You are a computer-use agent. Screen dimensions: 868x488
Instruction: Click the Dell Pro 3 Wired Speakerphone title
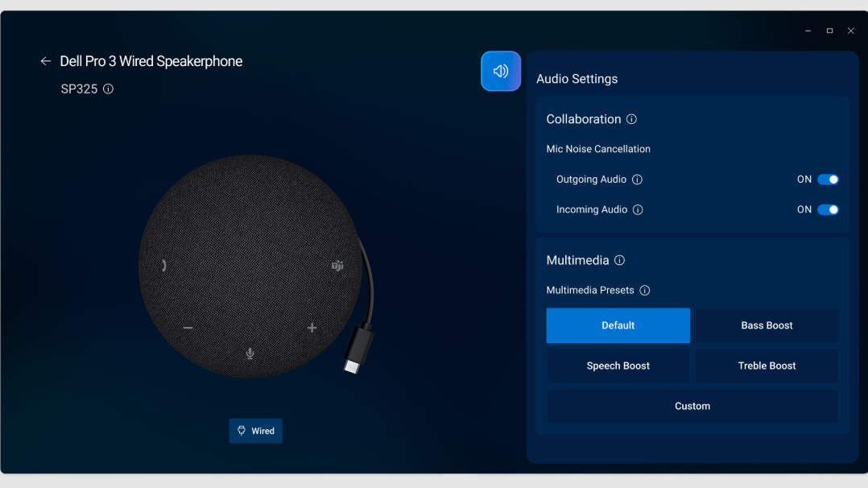click(x=151, y=61)
